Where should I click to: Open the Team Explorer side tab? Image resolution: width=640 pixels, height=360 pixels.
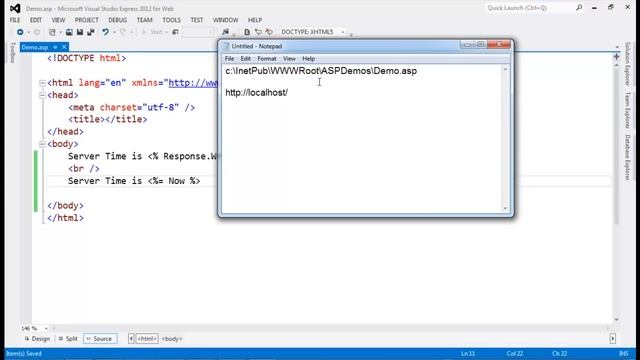click(x=627, y=110)
